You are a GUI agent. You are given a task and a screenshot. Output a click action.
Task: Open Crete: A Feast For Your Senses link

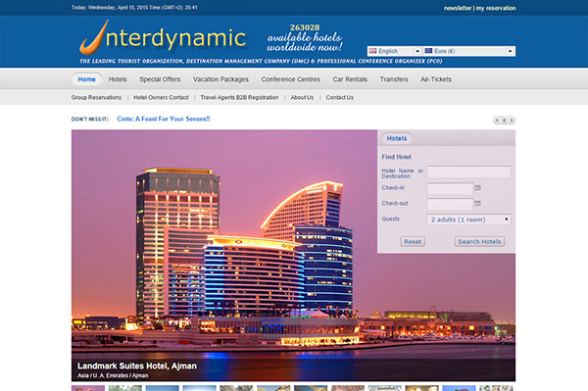(x=164, y=119)
